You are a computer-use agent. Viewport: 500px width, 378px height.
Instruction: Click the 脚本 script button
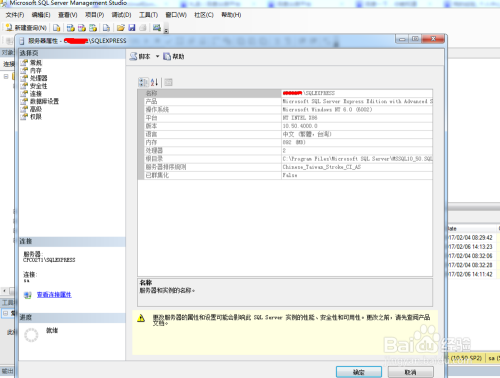click(140, 56)
